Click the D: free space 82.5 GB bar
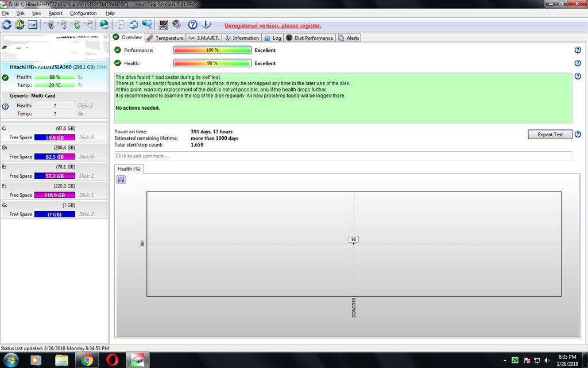 click(55, 156)
